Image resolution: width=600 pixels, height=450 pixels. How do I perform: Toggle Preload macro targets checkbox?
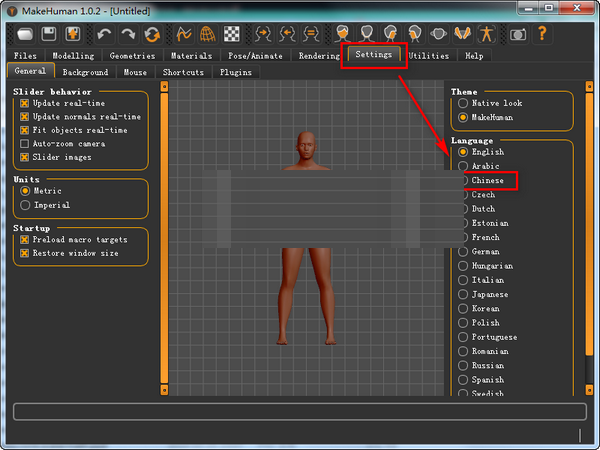pyautogui.click(x=24, y=240)
